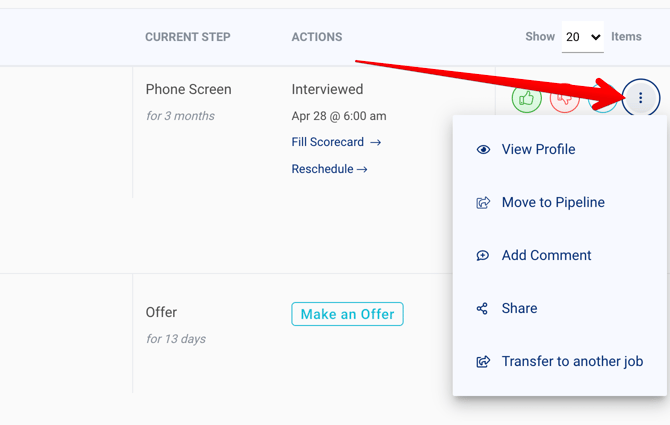Open the Show items count dropdown

pyautogui.click(x=582, y=37)
